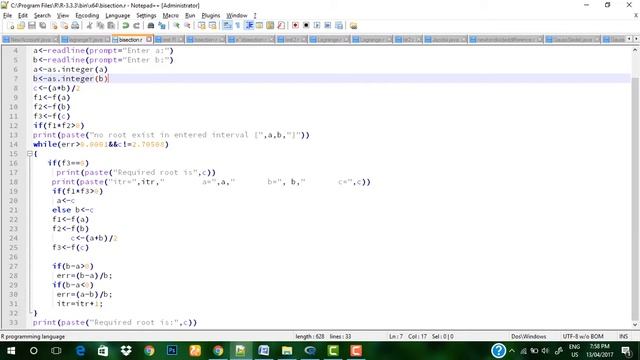Click the Save All toolbar icon
The image size is (640, 360).
tap(42, 26)
